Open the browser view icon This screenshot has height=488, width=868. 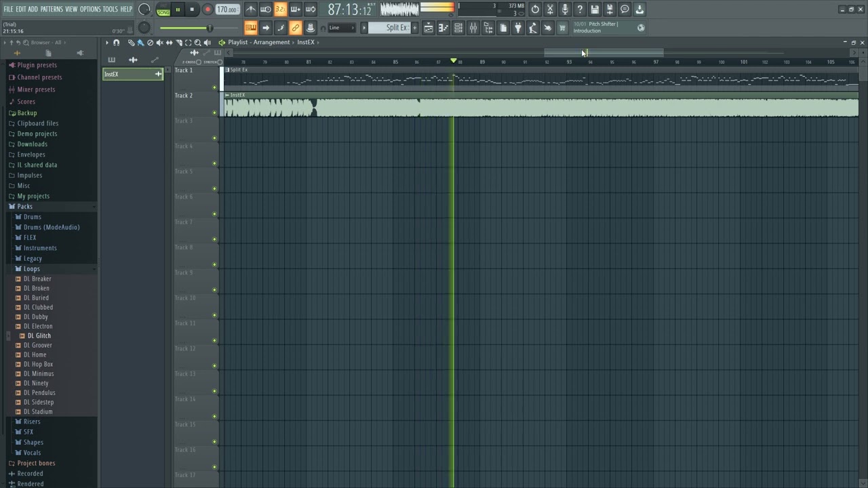click(488, 28)
